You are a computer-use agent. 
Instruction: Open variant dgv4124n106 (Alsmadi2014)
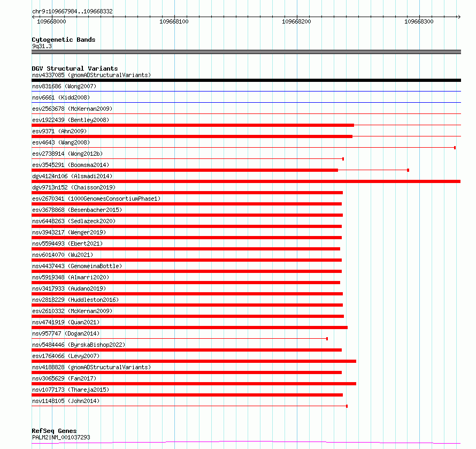[x=72, y=176]
